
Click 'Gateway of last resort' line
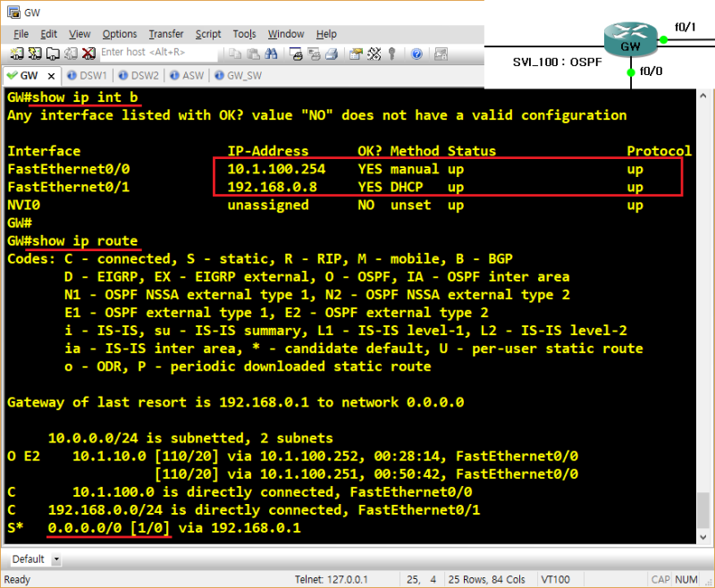tap(235, 402)
